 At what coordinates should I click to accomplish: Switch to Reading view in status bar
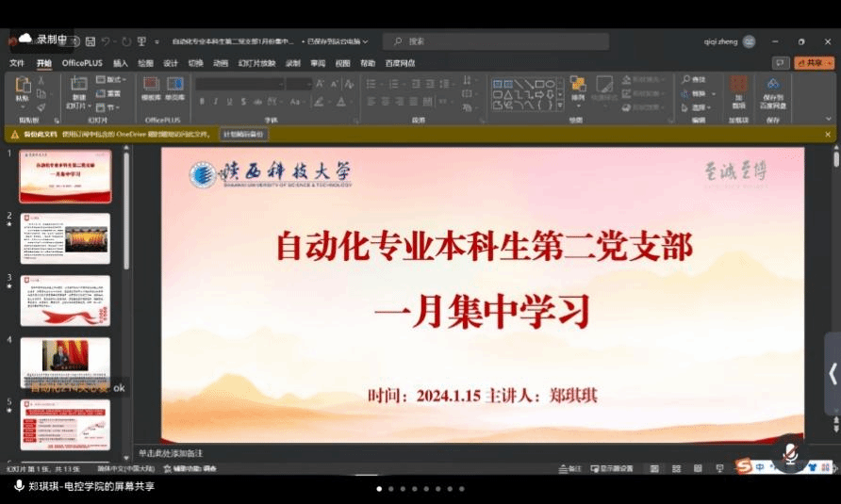tap(698, 468)
